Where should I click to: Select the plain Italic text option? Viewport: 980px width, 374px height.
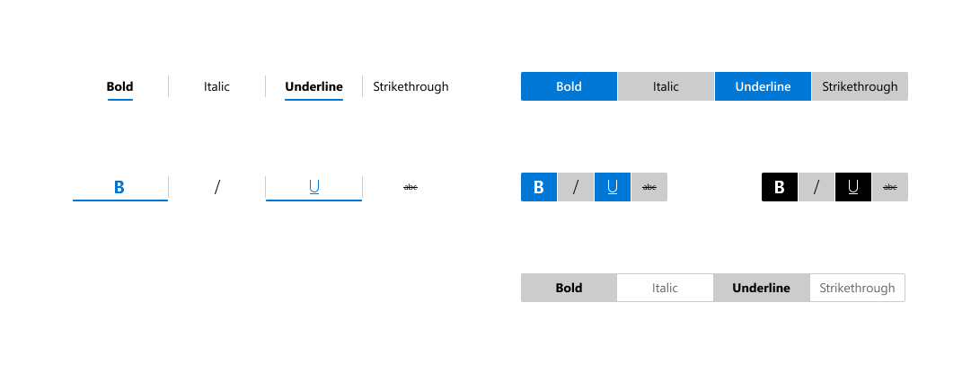point(216,86)
